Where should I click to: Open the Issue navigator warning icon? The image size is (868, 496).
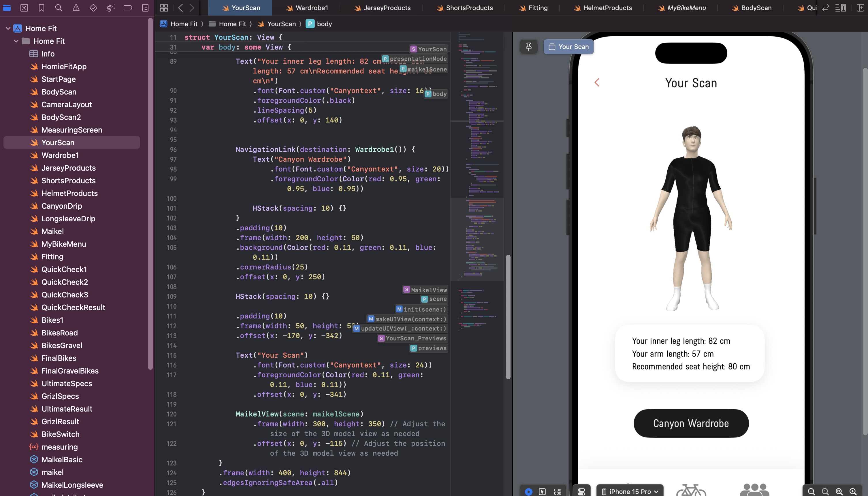[76, 7]
